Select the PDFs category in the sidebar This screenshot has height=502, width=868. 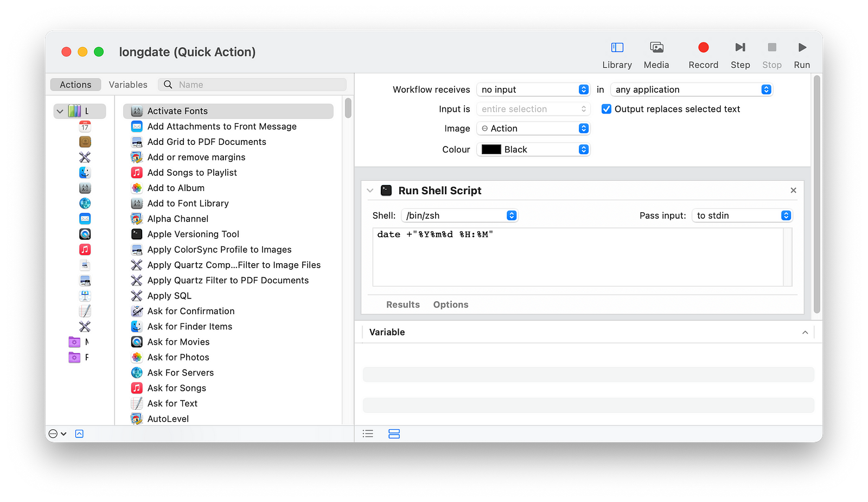coord(85,265)
